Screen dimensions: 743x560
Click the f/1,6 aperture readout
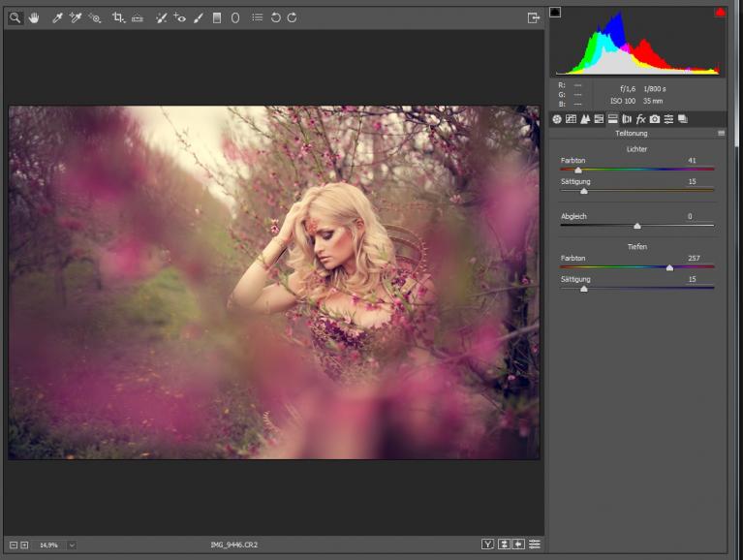click(628, 89)
